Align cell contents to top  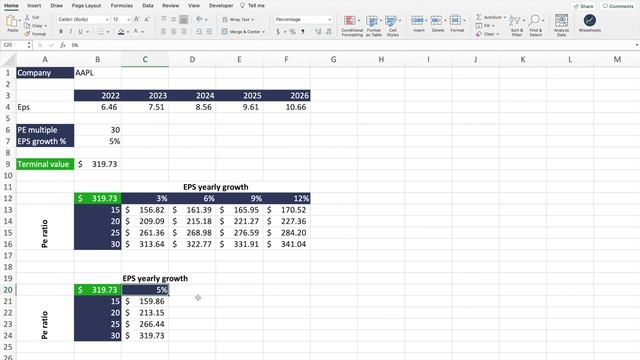pyautogui.click(x=164, y=19)
